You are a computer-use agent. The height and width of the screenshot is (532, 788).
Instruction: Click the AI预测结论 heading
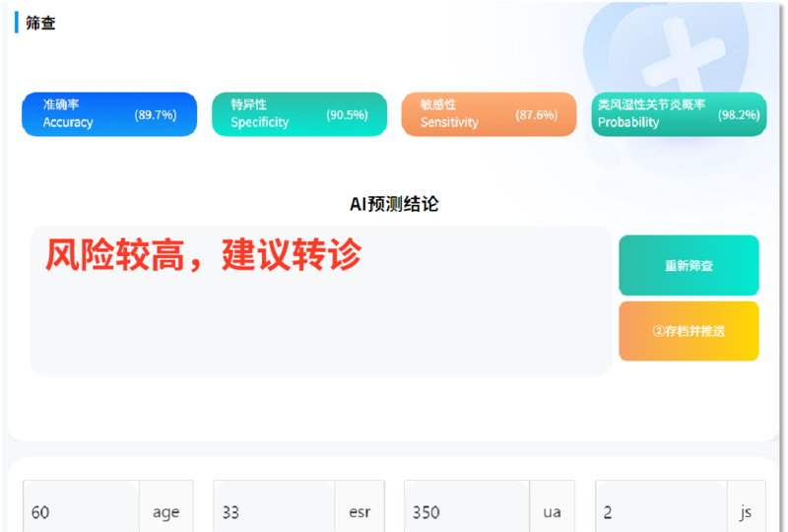[394, 204]
